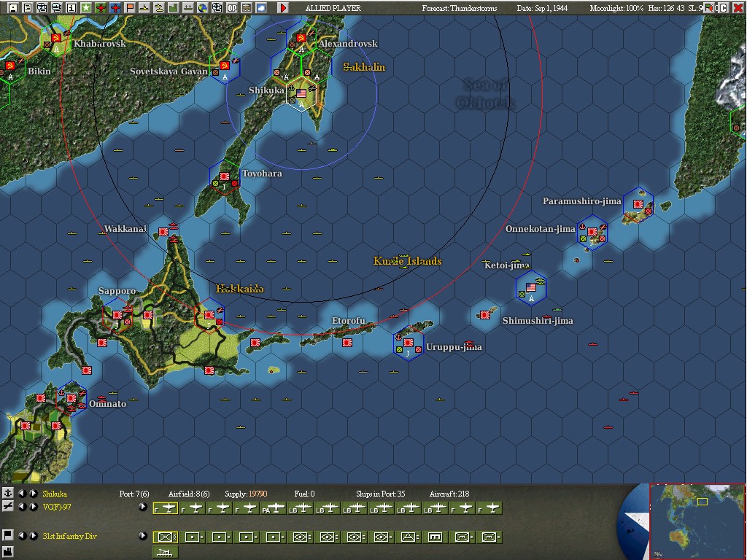Click the green factory industry toolbar icon
The height and width of the screenshot is (560, 747).
[x=174, y=7]
